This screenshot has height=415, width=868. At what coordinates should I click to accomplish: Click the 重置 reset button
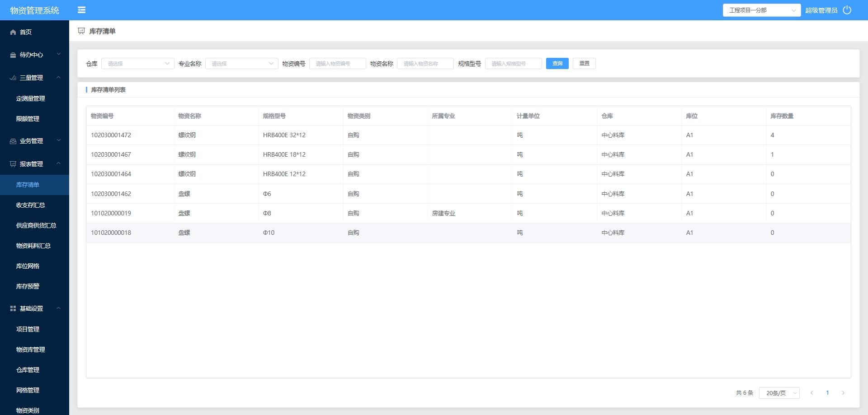coord(584,63)
